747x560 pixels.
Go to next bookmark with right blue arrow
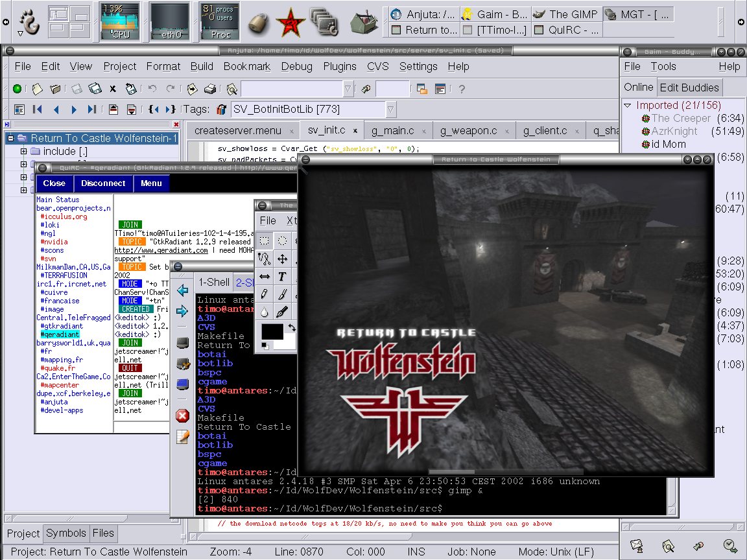(74, 110)
